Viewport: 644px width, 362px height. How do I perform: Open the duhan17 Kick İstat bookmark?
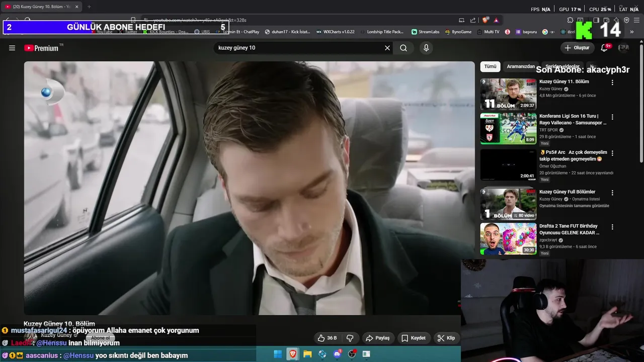[x=287, y=32]
